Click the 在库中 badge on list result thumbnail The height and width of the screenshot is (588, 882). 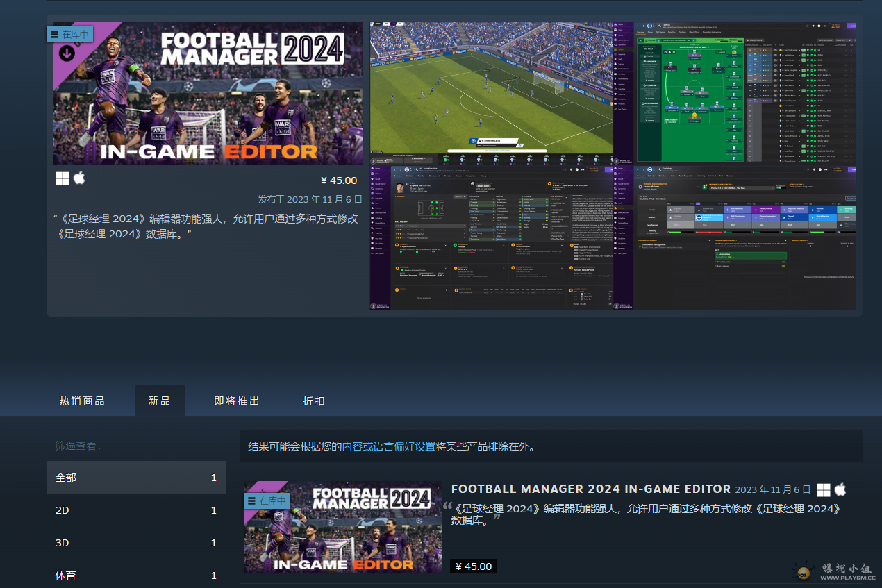click(267, 501)
